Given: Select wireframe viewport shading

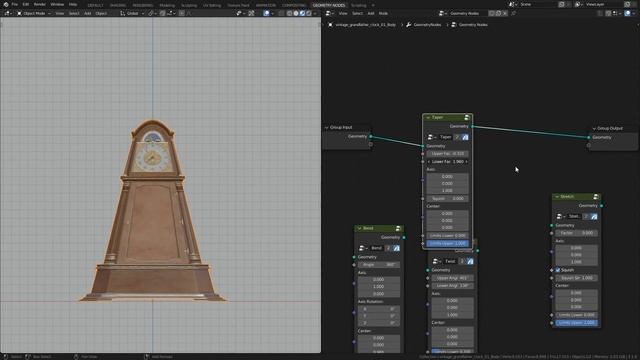Looking at the screenshot, I should 289,13.
